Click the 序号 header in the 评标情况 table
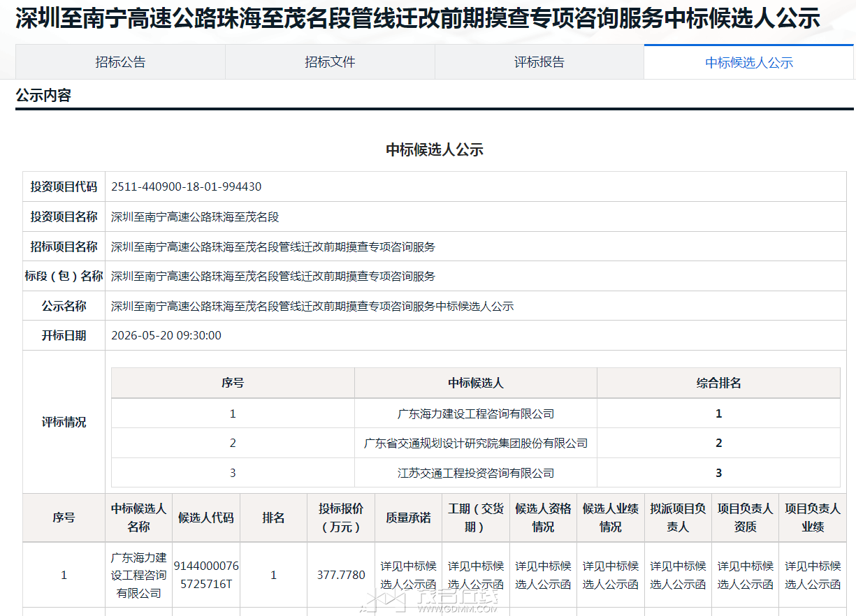856x616 pixels. click(x=233, y=383)
